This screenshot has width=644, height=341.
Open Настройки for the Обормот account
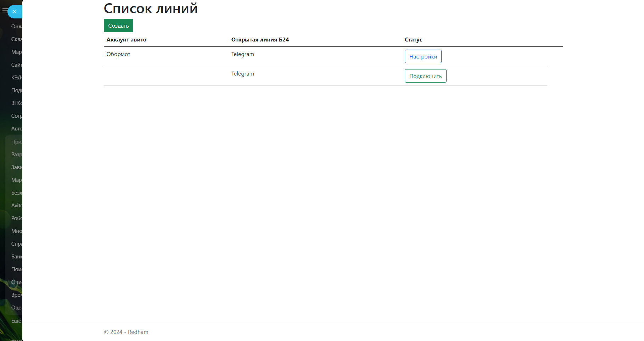(x=423, y=57)
